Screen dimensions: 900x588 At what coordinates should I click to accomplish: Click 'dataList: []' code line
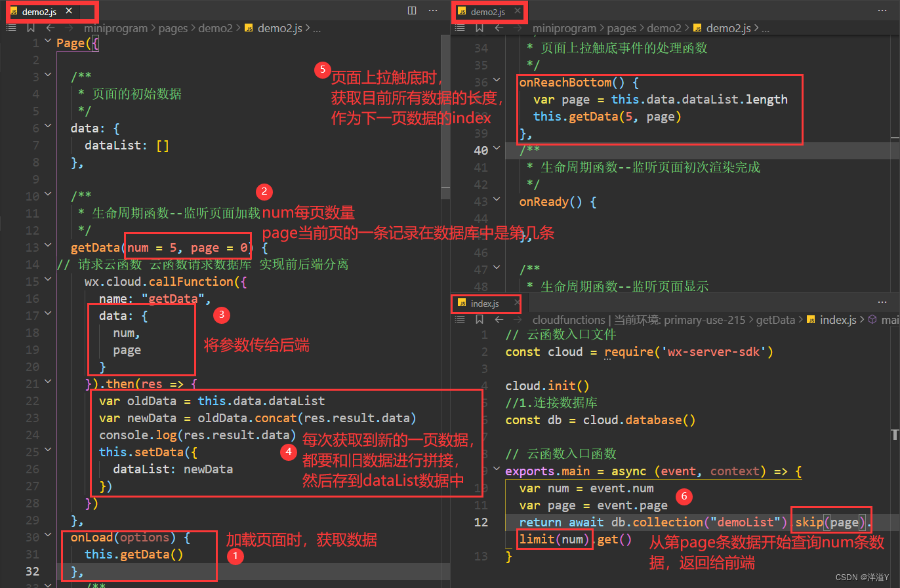127,146
